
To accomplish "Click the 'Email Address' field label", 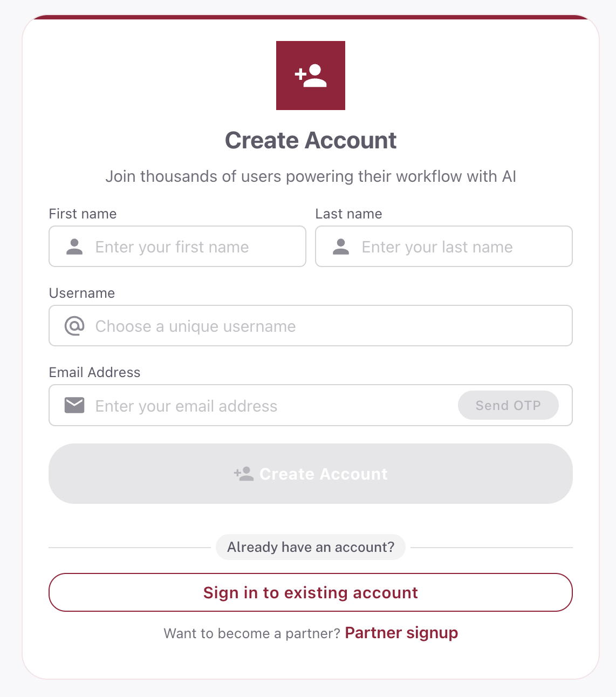I will 94,372.
